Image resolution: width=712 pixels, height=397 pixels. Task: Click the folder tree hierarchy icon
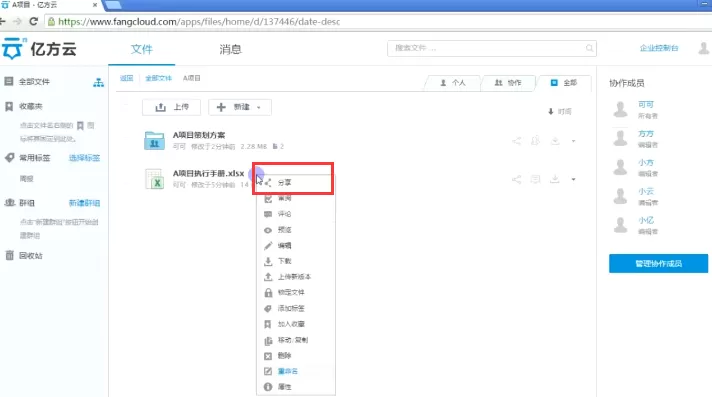(x=99, y=83)
